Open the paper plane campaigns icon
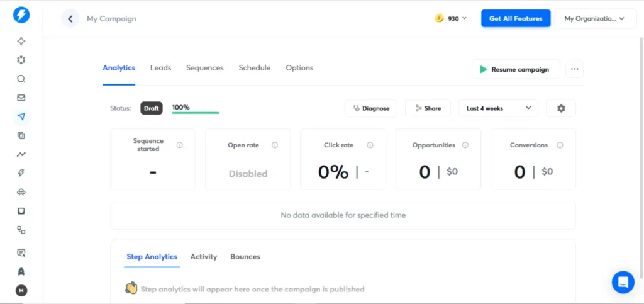The width and height of the screenshot is (644, 304). pos(21,116)
